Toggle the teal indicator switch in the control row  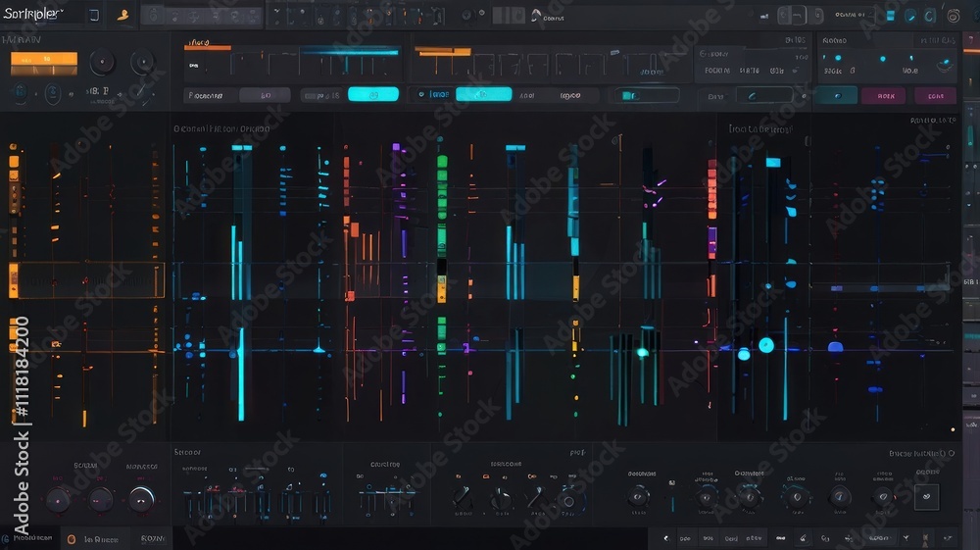click(646, 95)
